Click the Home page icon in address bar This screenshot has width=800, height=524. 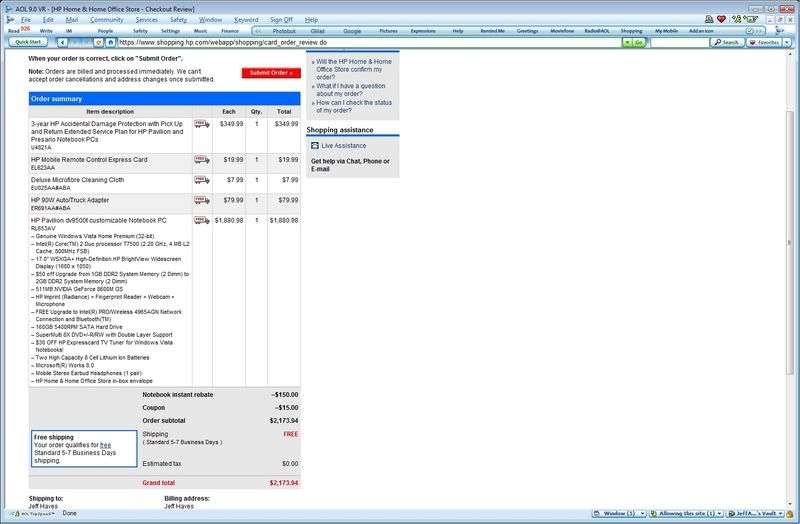[110, 43]
